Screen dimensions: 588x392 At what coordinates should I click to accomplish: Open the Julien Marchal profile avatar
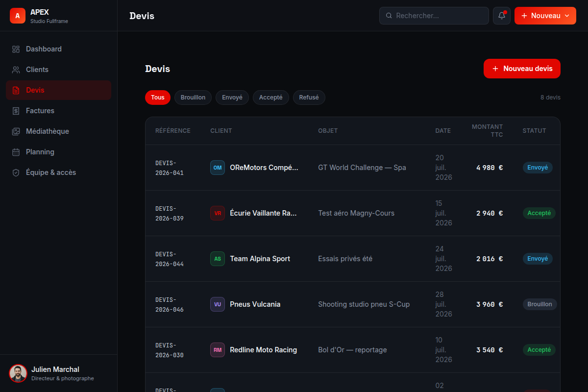(x=18, y=373)
